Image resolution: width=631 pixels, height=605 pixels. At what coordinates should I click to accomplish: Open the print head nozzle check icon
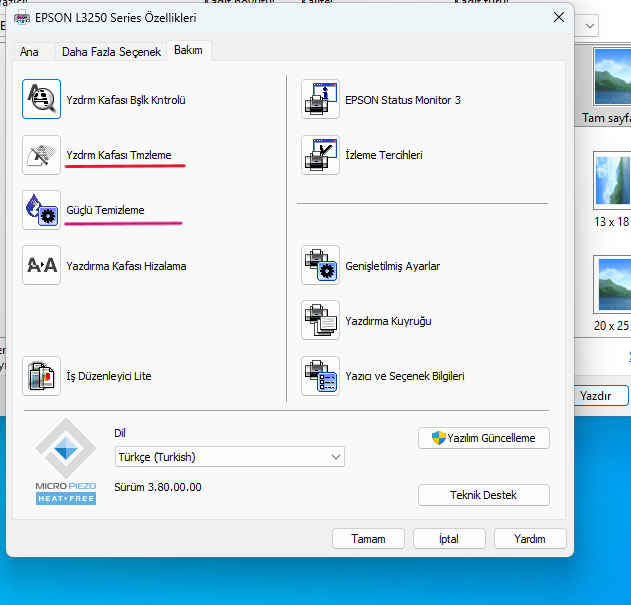click(x=41, y=99)
